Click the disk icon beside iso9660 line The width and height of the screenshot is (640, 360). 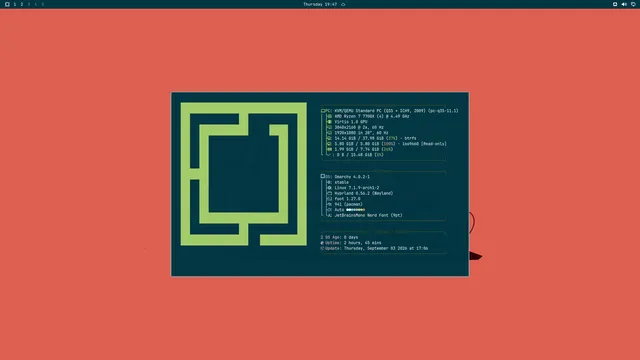[x=329, y=144]
